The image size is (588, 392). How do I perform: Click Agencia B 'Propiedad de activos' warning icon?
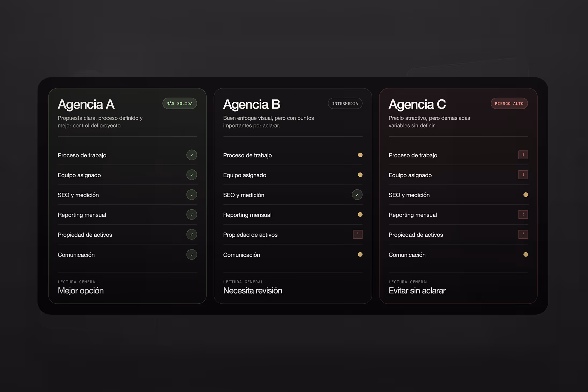(x=358, y=234)
